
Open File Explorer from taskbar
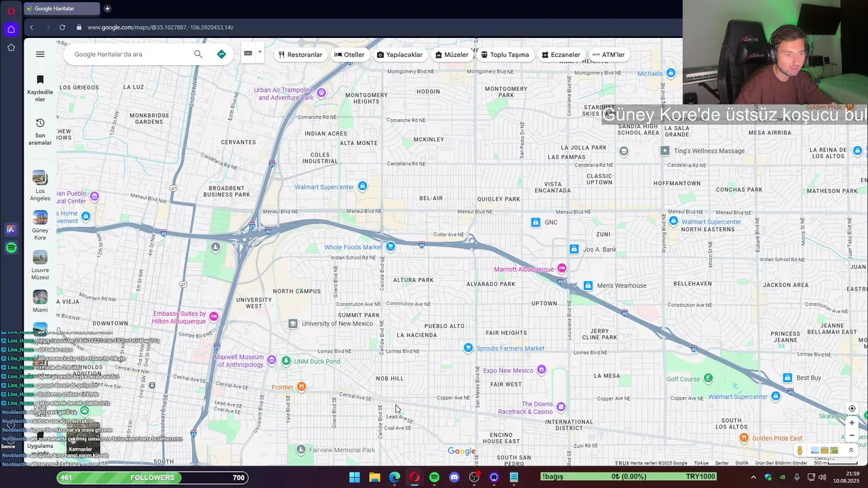coord(374,477)
